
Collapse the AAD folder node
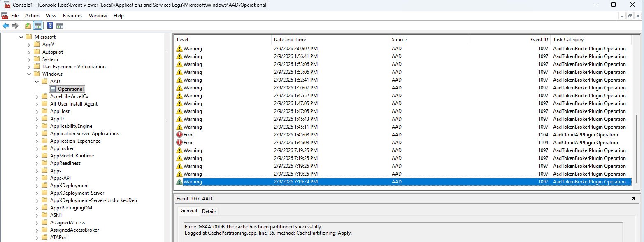(x=37, y=82)
